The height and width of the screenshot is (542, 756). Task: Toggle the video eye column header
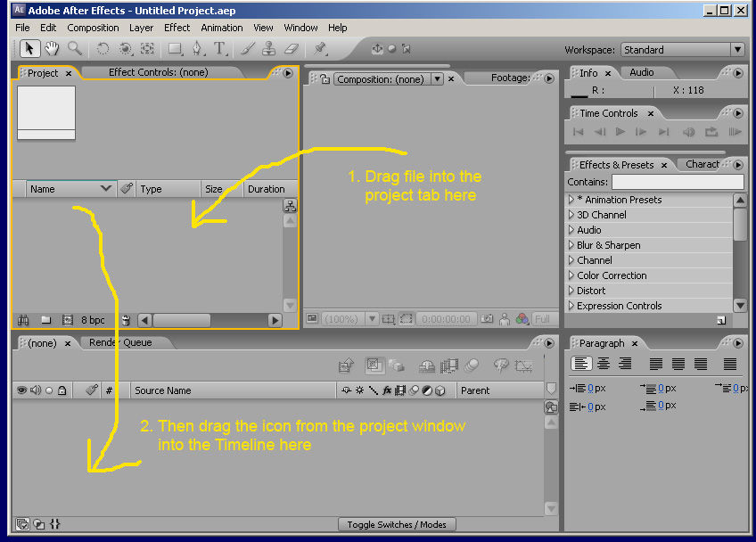(x=21, y=390)
